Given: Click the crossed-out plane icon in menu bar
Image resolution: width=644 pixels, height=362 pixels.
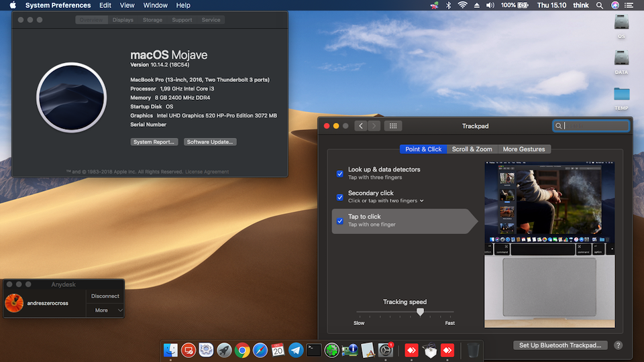Looking at the screenshot, I should tap(434, 5).
